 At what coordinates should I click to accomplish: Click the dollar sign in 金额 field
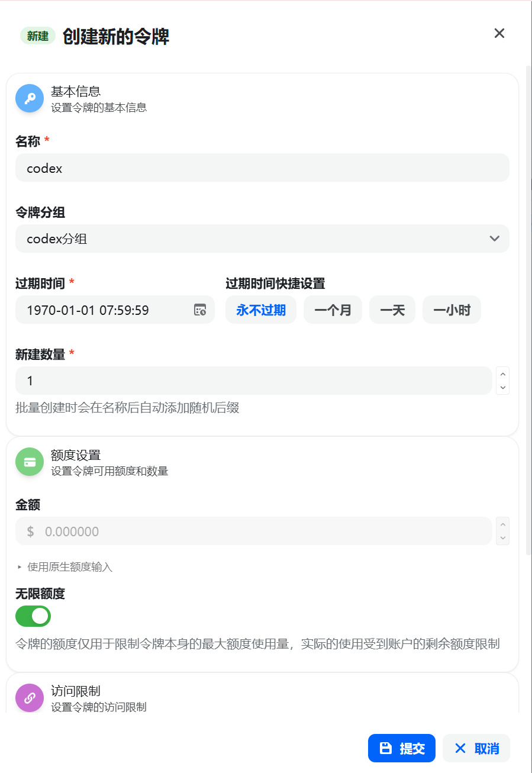(30, 532)
